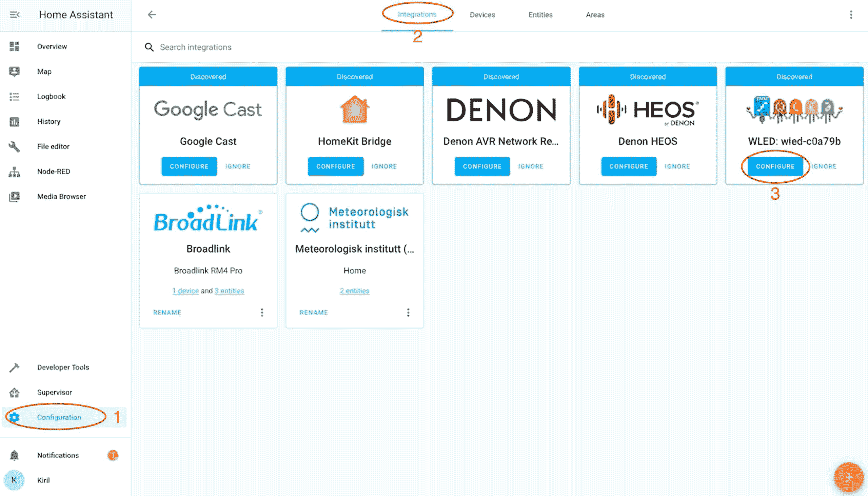Open the 3 entities link under Broadlink
The image size is (868, 496).
(229, 291)
